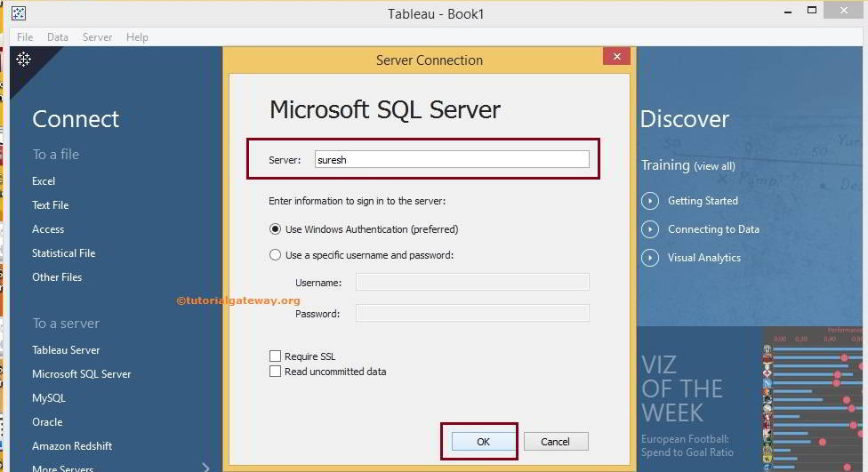This screenshot has width=868, height=472.
Task: Open the File menu
Action: 25,37
